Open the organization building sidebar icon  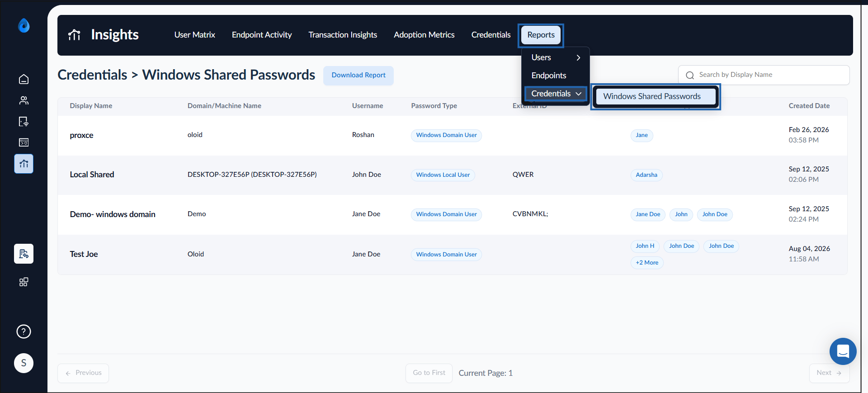24,254
